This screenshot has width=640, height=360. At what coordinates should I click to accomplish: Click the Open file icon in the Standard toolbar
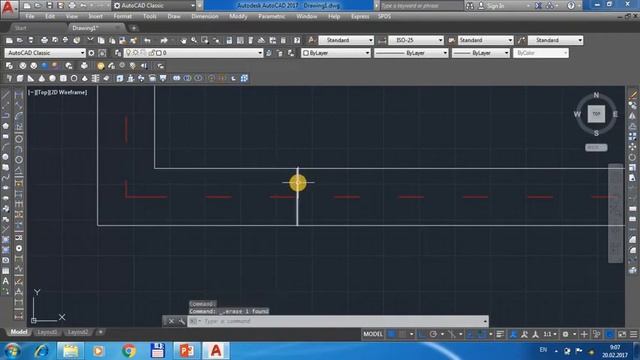click(20, 40)
